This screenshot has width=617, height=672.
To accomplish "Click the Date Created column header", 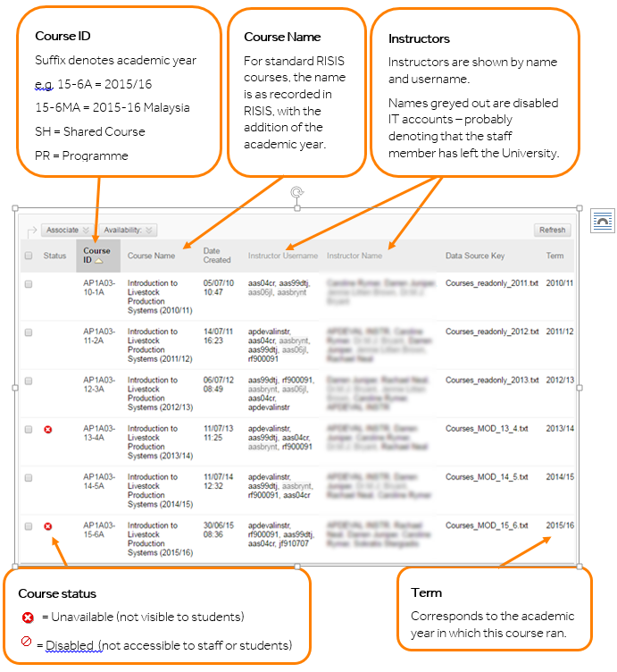I will [217, 256].
